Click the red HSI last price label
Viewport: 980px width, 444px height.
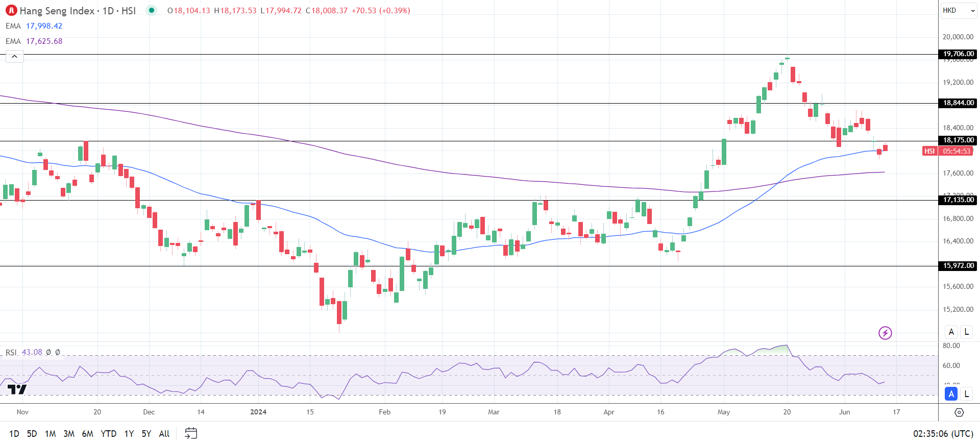pos(929,151)
